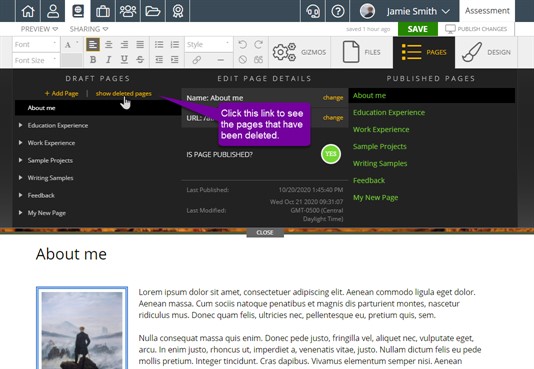Open the PREVIEW dropdown menu
Image resolution: width=534 pixels, height=369 pixels.
[x=39, y=29]
